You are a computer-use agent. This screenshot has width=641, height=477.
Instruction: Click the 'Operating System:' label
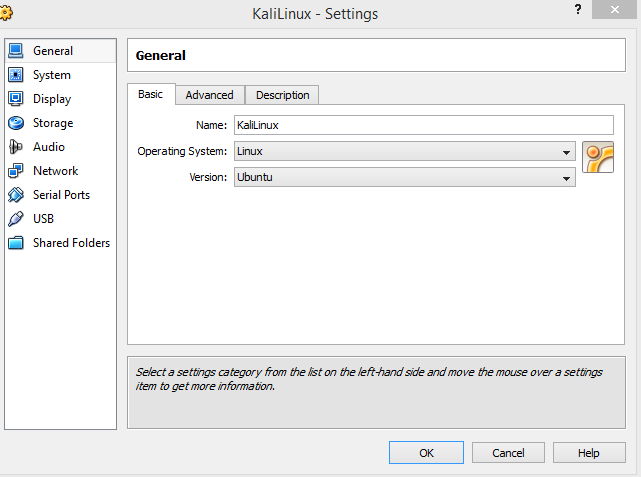pyautogui.click(x=182, y=151)
